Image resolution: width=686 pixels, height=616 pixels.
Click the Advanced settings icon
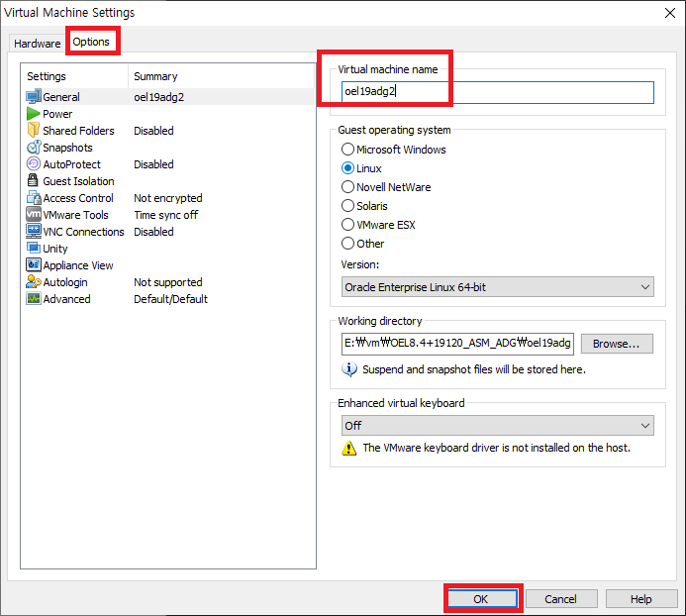34,298
